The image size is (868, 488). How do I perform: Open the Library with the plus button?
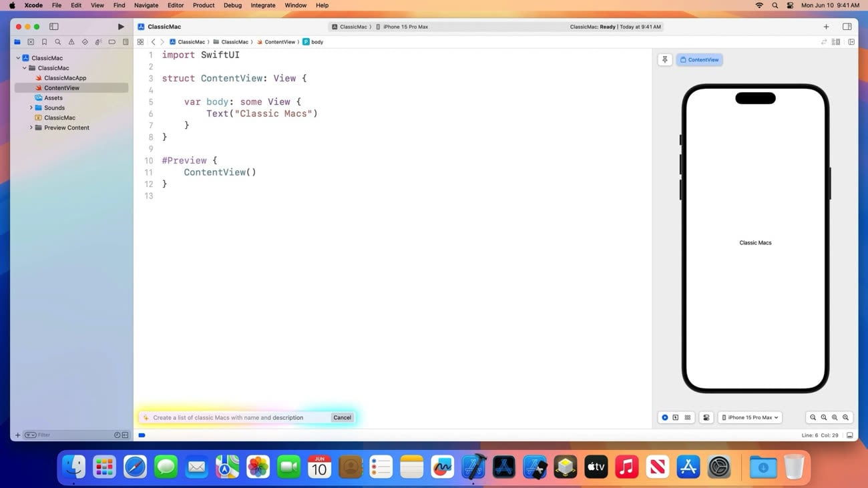(826, 26)
